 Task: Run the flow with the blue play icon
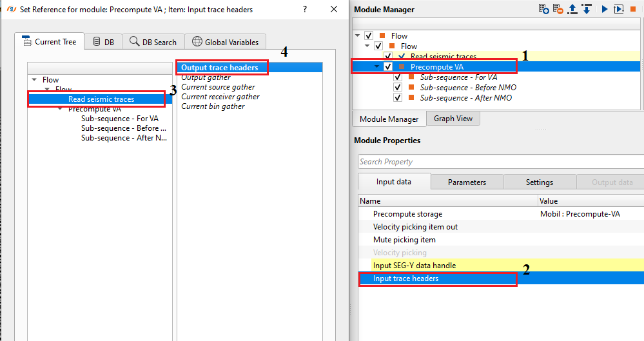point(604,8)
